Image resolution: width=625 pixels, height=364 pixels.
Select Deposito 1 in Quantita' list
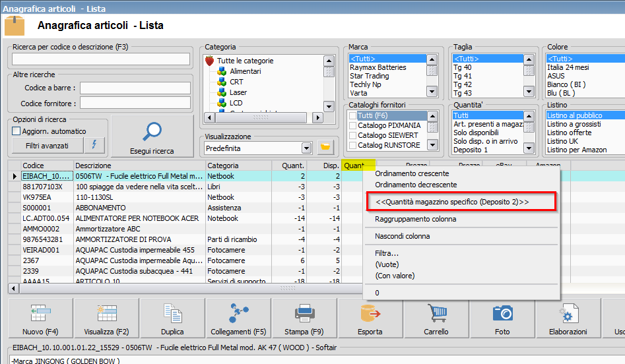[x=487, y=150]
